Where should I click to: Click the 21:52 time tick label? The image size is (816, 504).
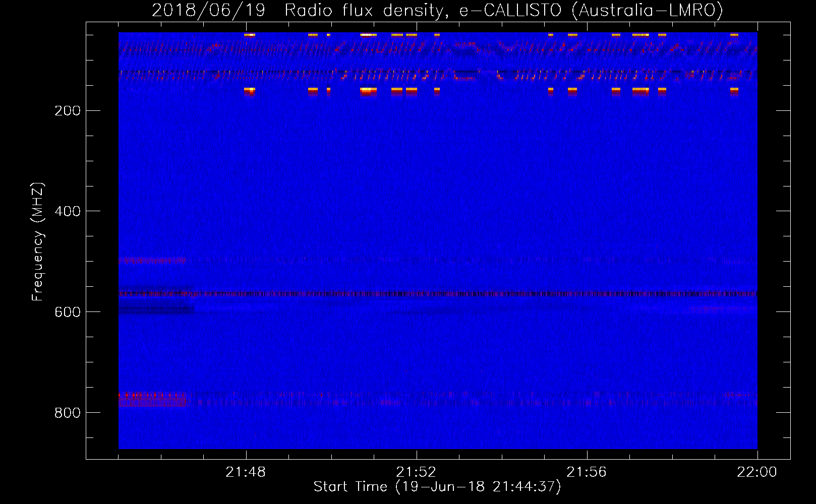pyautogui.click(x=416, y=472)
